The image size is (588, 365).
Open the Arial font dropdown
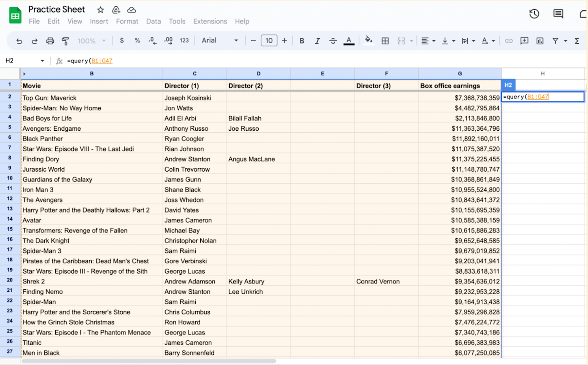[x=220, y=40]
